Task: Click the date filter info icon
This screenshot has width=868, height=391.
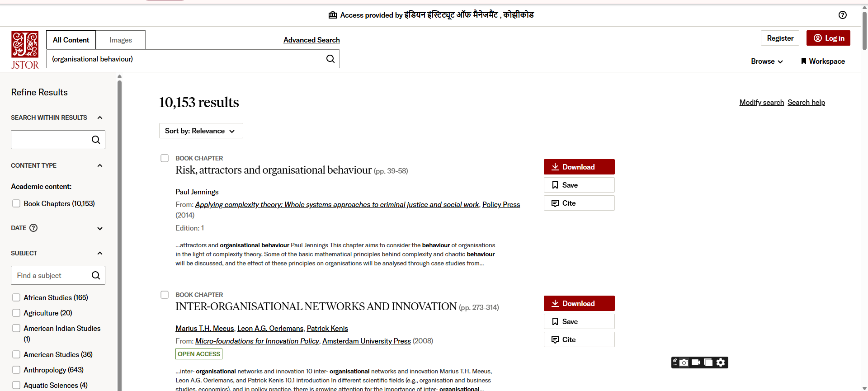Action: click(x=33, y=228)
